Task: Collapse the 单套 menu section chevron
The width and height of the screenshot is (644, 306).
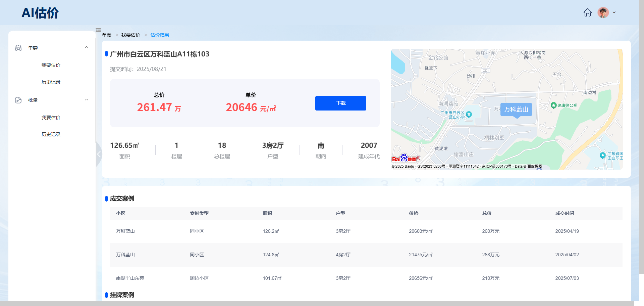Action: [87, 47]
